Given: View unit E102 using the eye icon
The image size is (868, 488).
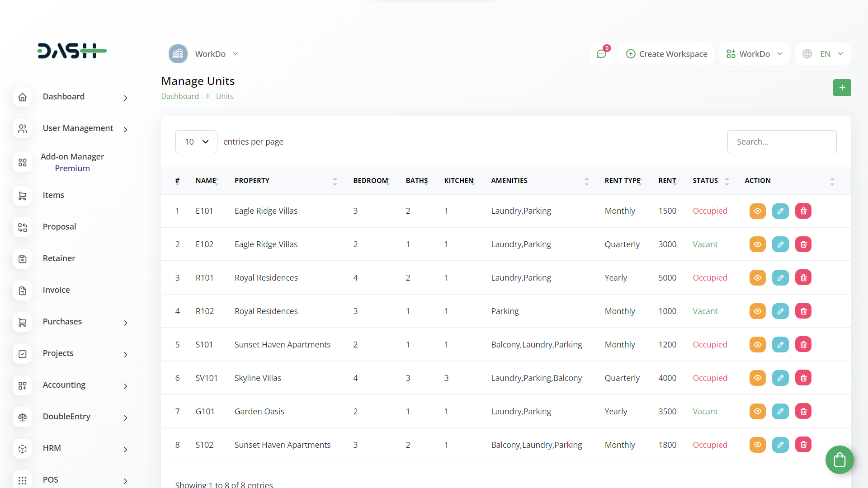Looking at the screenshot, I should click(757, 244).
